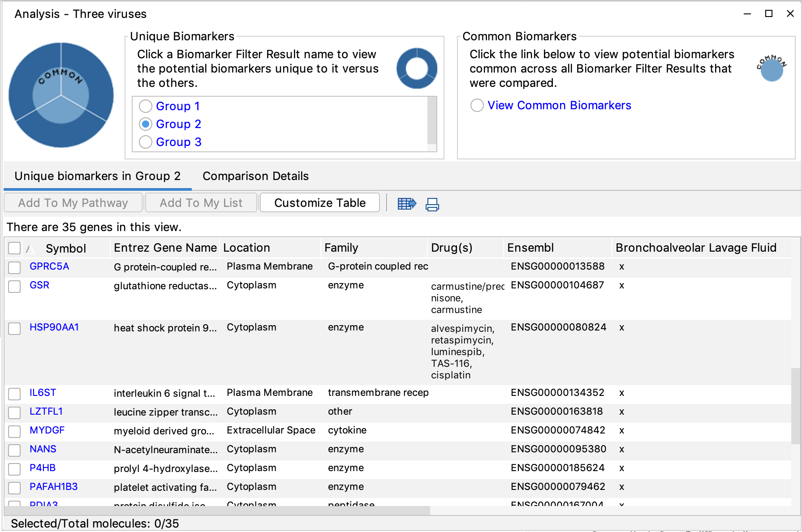The height and width of the screenshot is (532, 802).
Task: Sort by the Symbol column header
Action: [x=66, y=249]
